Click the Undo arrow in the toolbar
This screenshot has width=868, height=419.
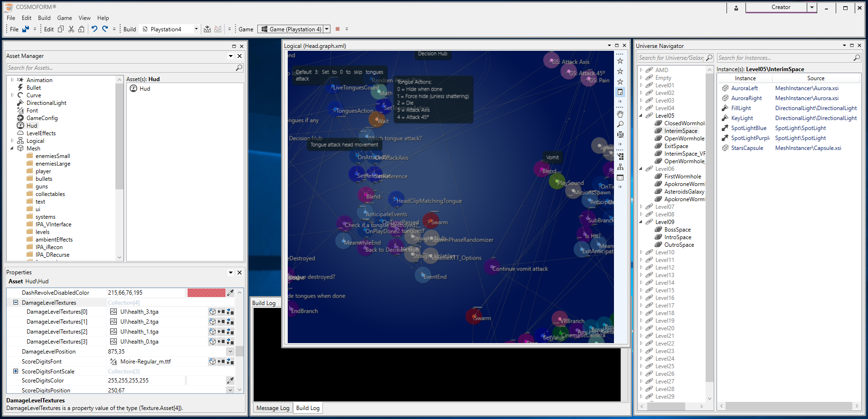(94, 29)
